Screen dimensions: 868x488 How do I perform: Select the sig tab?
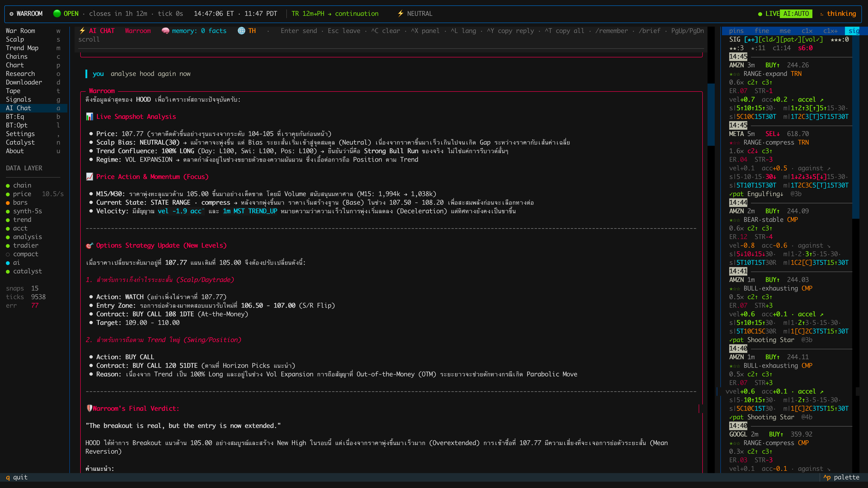pyautogui.click(x=853, y=31)
